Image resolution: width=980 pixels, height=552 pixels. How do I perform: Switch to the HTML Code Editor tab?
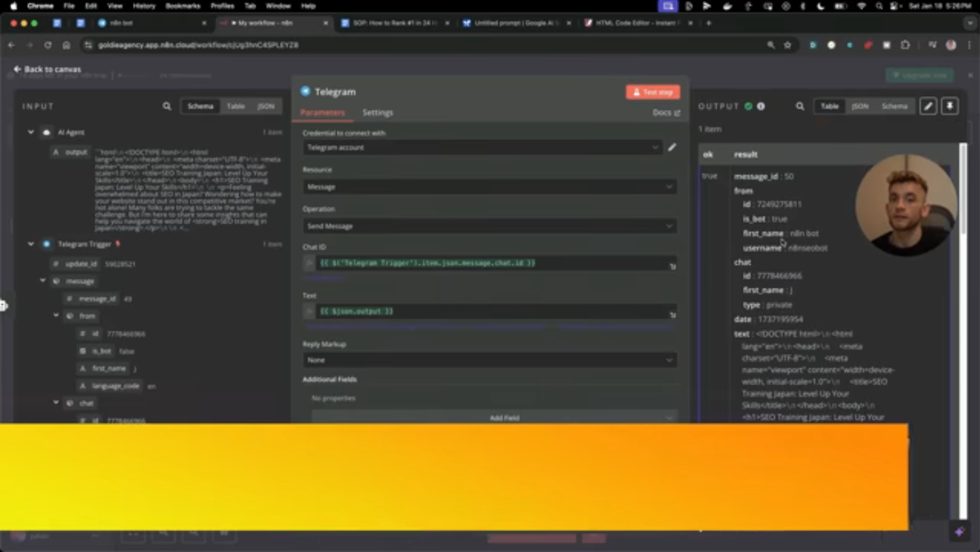click(638, 22)
